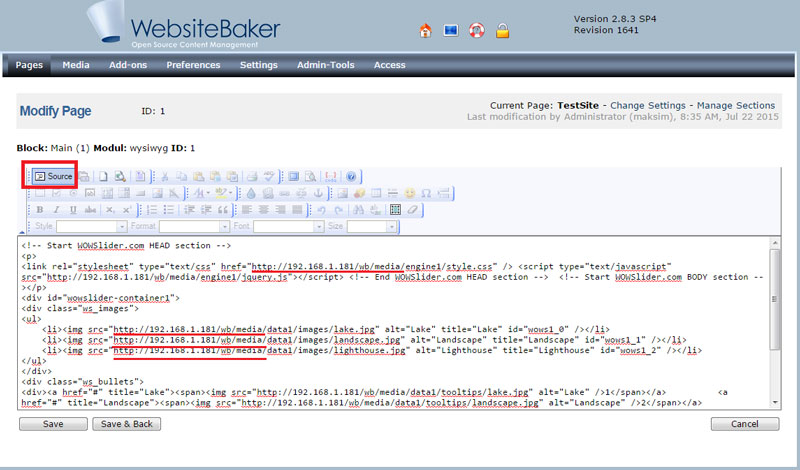This screenshot has width=800, height=470.
Task: Click the Save & Back button
Action: pos(127,424)
